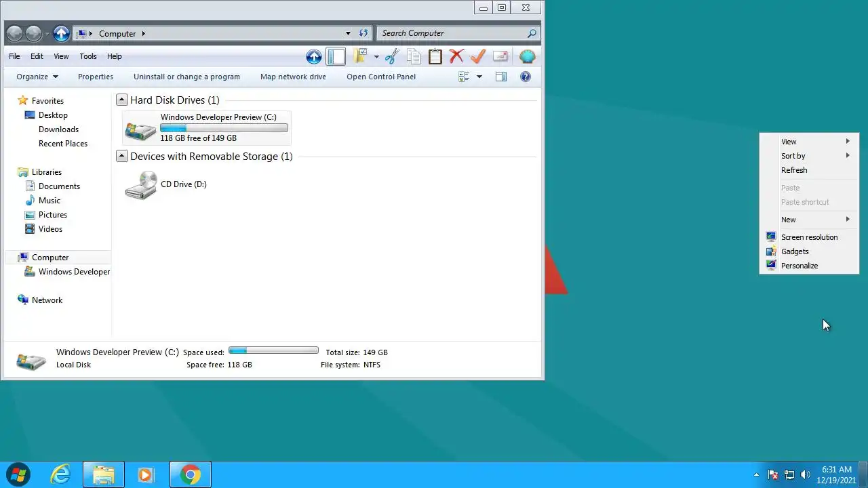Click the red X Delete icon

(x=456, y=57)
